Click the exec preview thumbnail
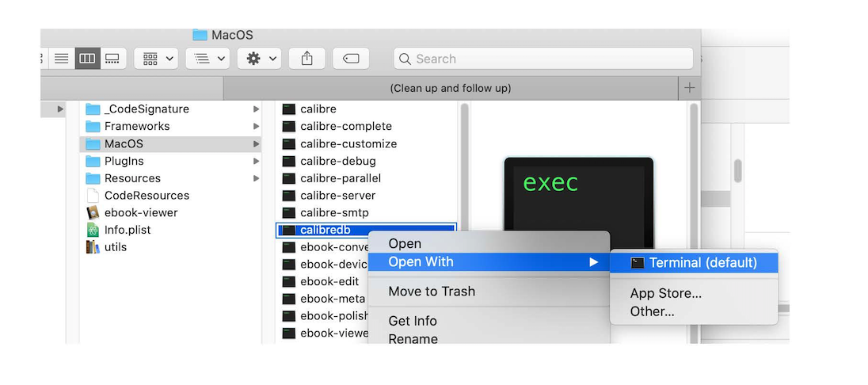Image resolution: width=868 pixels, height=385 pixels. pyautogui.click(x=578, y=202)
